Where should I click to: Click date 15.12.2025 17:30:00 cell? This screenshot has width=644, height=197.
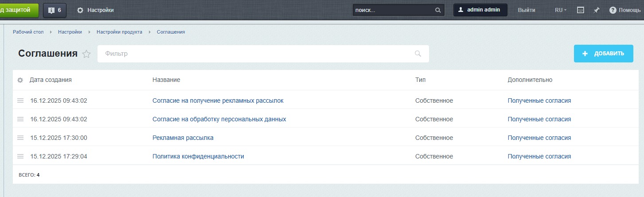[59, 138]
